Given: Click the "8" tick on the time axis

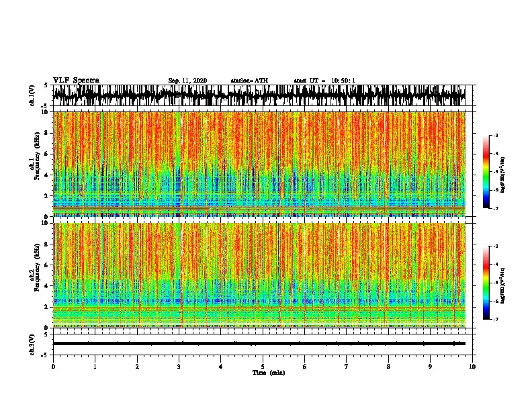Looking at the screenshot, I should (x=388, y=367).
